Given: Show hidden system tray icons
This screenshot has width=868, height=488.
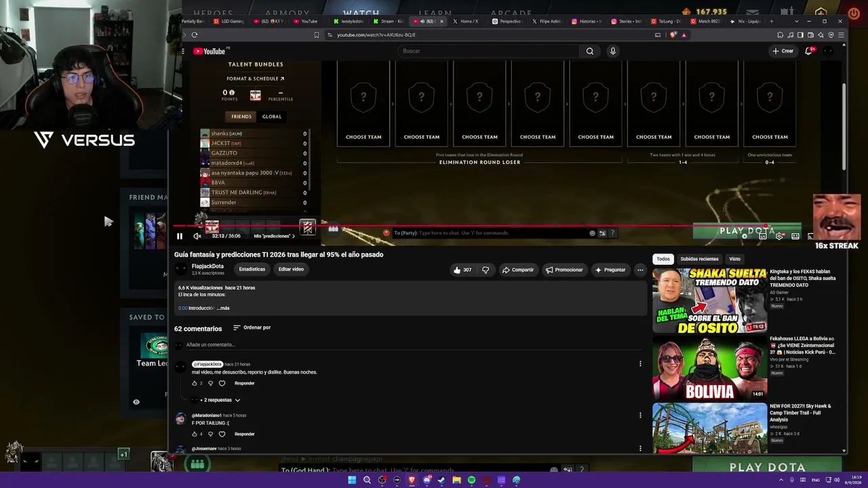Looking at the screenshot, I should (780, 480).
